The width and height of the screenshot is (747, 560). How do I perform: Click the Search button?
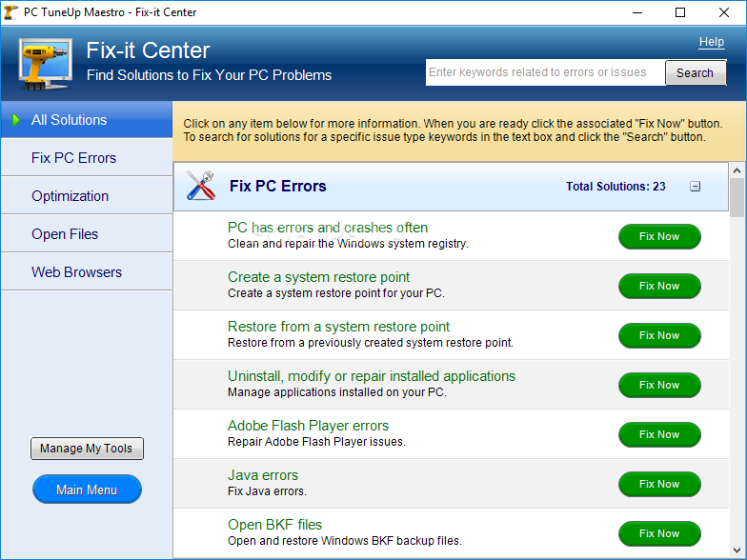696,72
